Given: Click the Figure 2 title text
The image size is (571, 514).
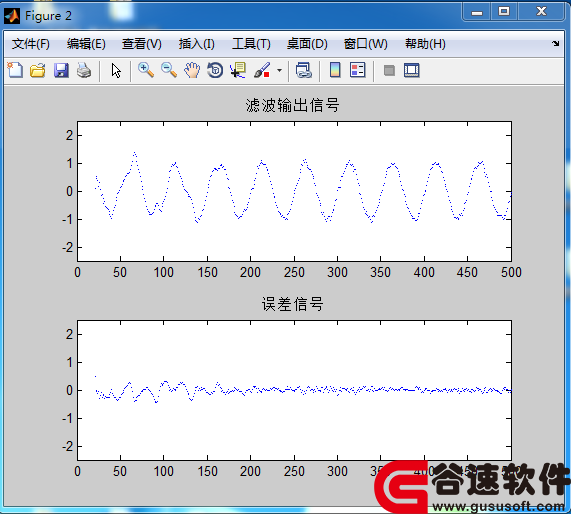Looking at the screenshot, I should click(x=48, y=16).
